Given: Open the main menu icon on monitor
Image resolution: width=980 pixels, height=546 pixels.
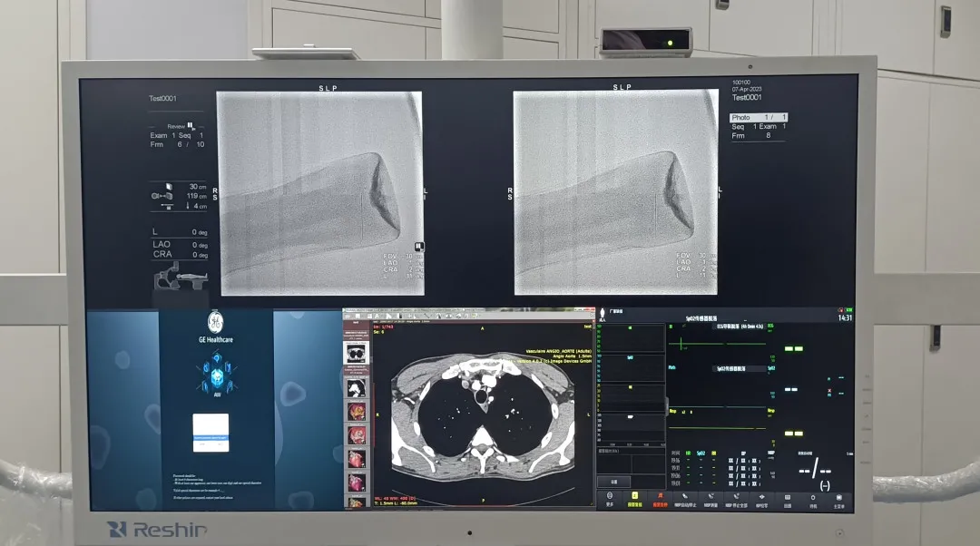Looking at the screenshot, I should click(838, 498).
